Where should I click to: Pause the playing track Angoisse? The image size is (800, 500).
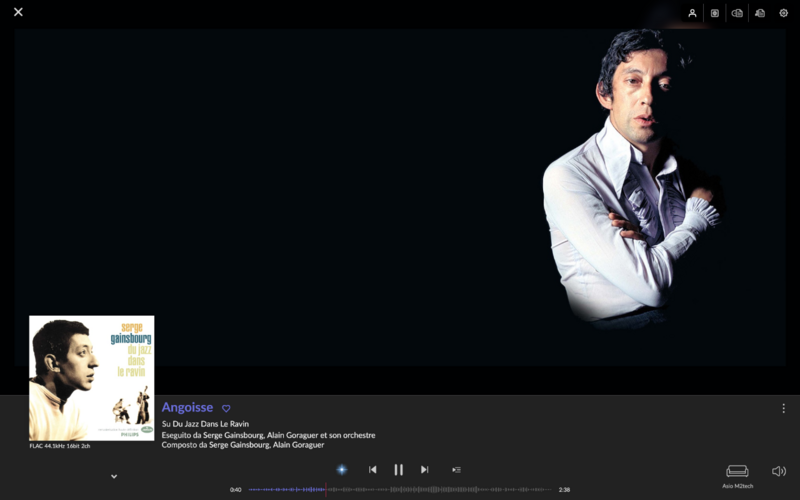[x=398, y=469]
